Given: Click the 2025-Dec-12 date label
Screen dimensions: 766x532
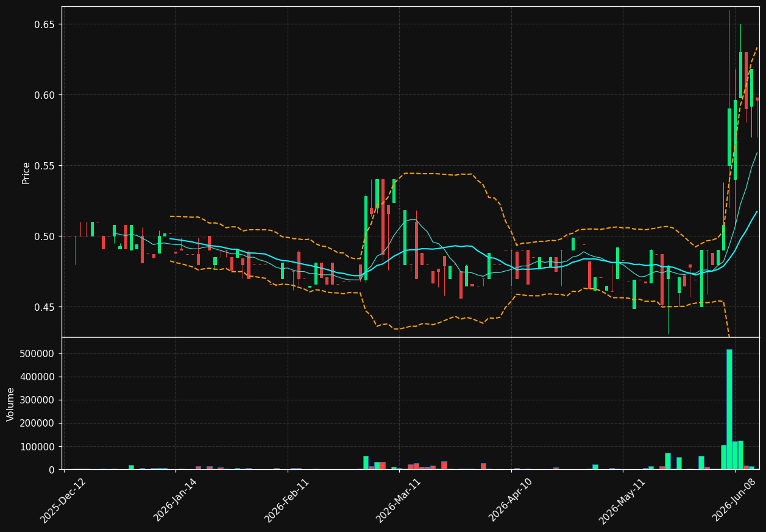Looking at the screenshot, I should pos(63,500).
